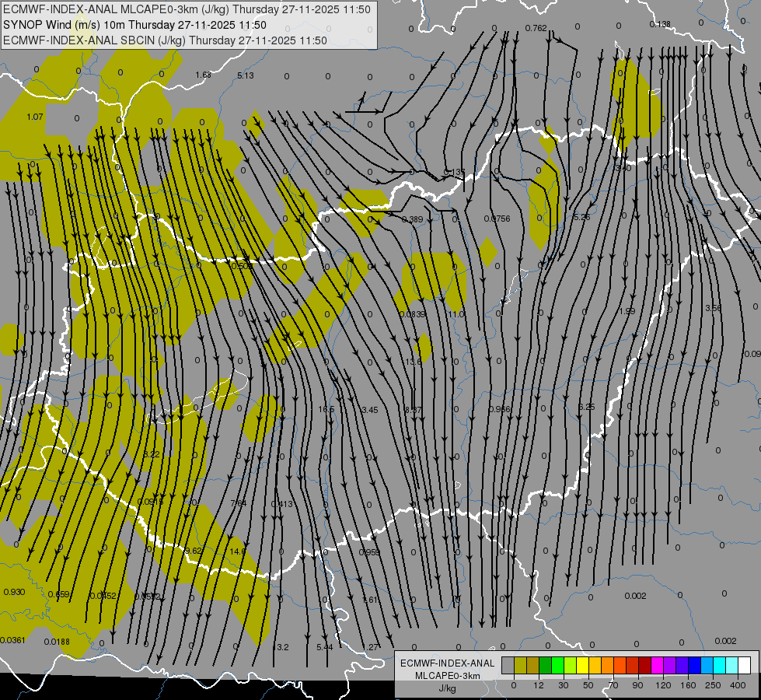Click the '1.68' value on the map
Viewport: 761px width, 700px height.
(x=204, y=75)
